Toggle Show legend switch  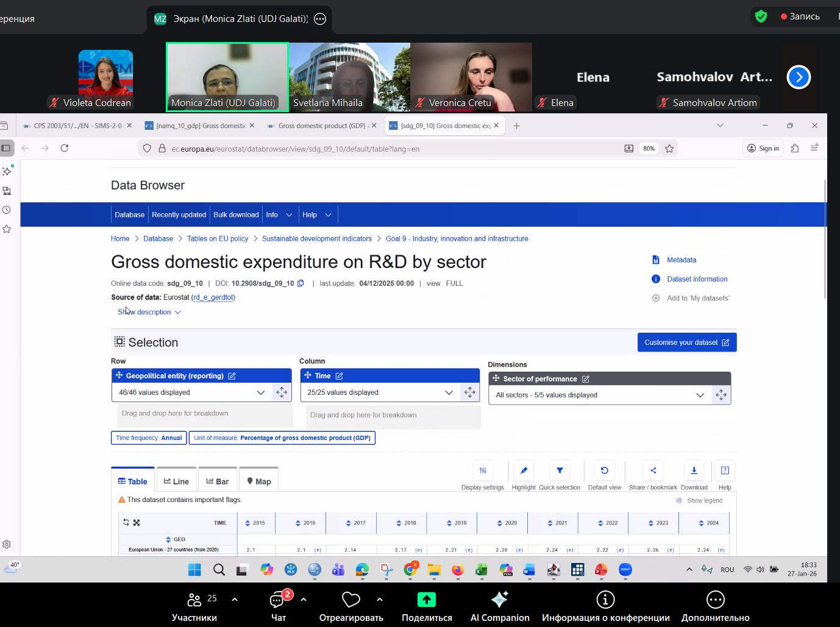pyautogui.click(x=679, y=500)
